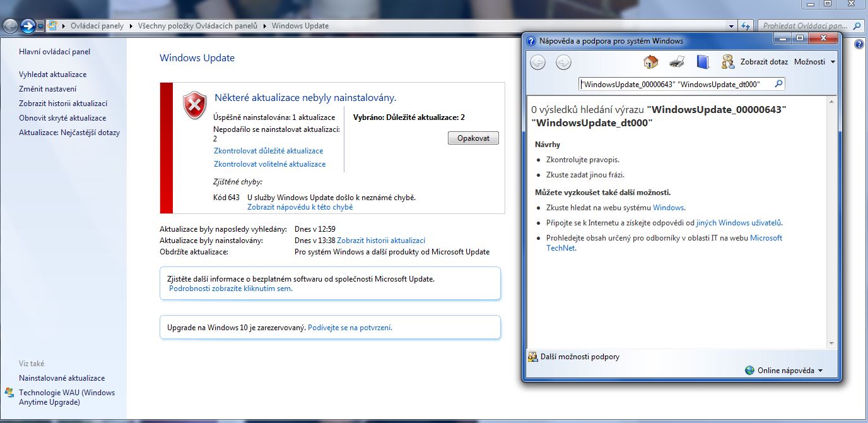Open Zobrazit historii aktualizací in sidebar
This screenshot has height=423, width=868.
coord(63,104)
